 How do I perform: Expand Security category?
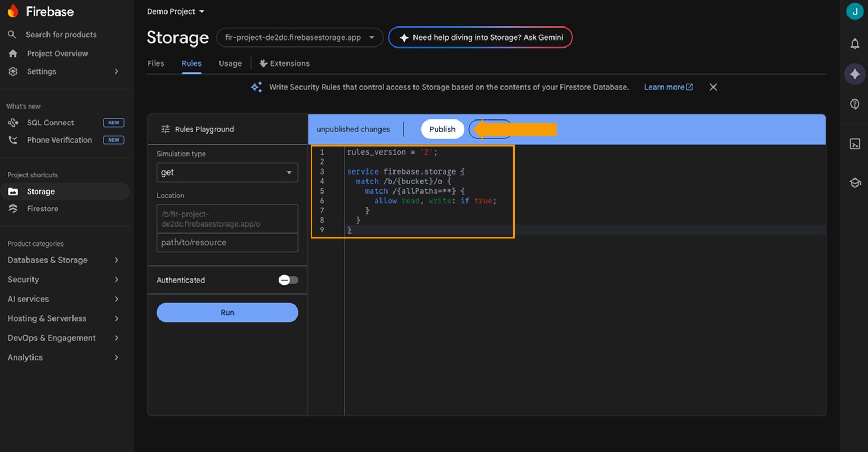coord(64,280)
